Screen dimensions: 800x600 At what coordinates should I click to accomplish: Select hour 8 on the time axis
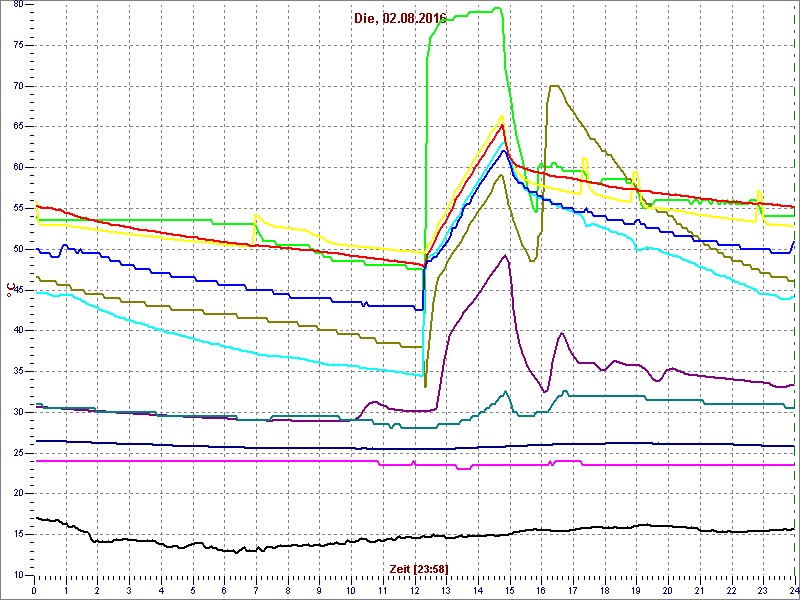(x=288, y=590)
